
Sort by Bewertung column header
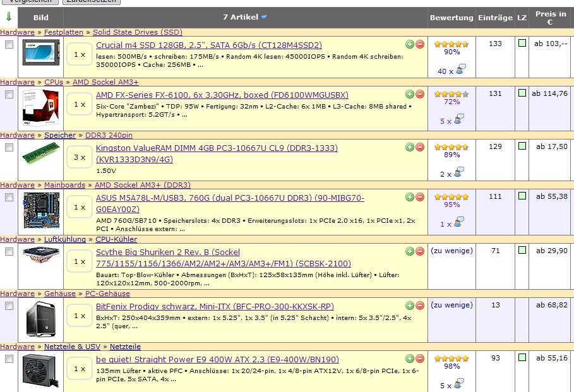(451, 18)
